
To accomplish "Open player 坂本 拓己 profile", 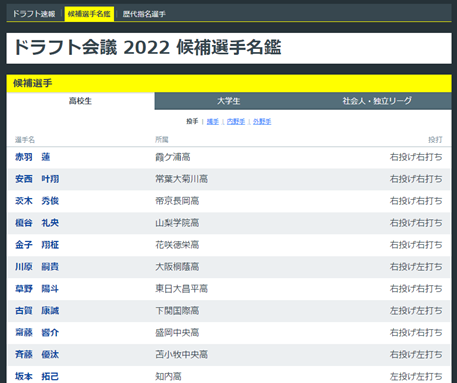I will 37,377.
